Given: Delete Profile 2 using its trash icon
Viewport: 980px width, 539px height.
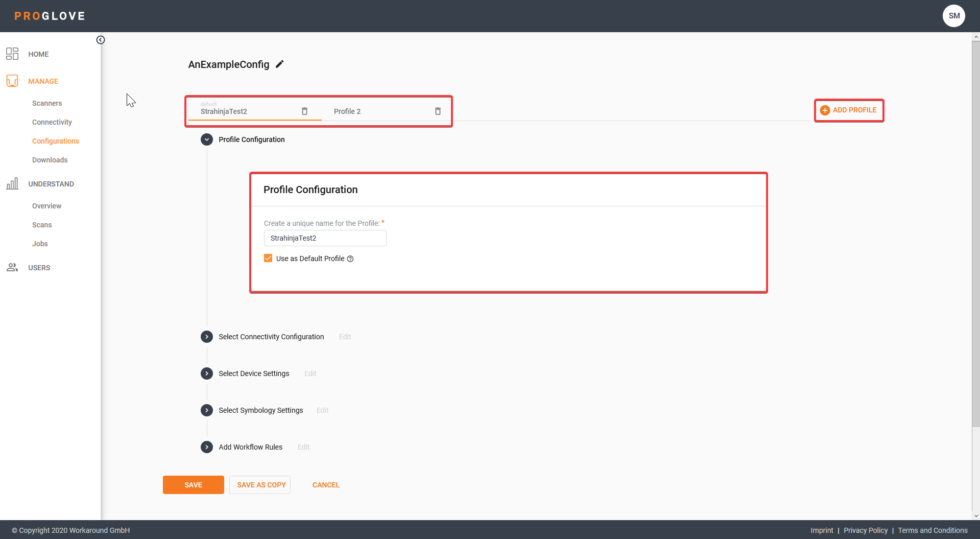Looking at the screenshot, I should pos(438,111).
